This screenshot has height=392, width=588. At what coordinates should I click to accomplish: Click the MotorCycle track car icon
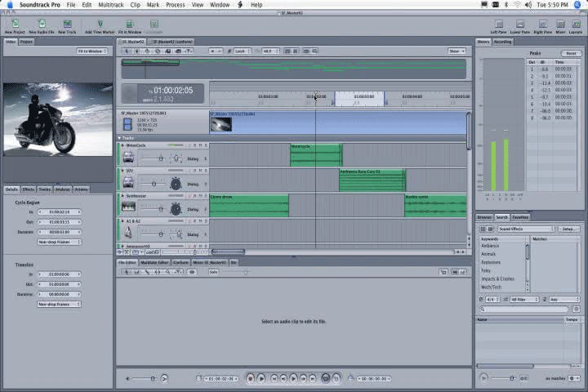(128, 157)
